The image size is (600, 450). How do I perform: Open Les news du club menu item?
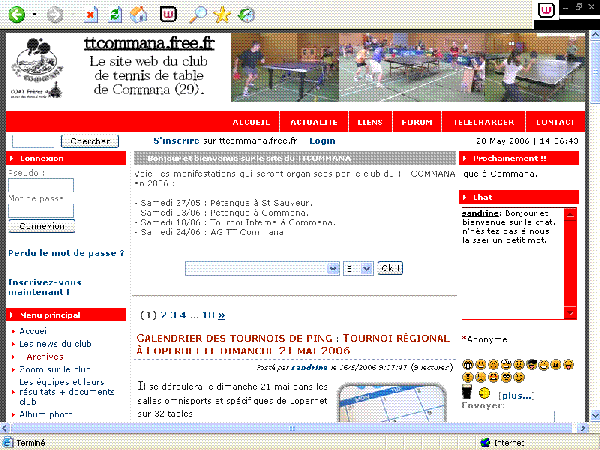(55, 344)
